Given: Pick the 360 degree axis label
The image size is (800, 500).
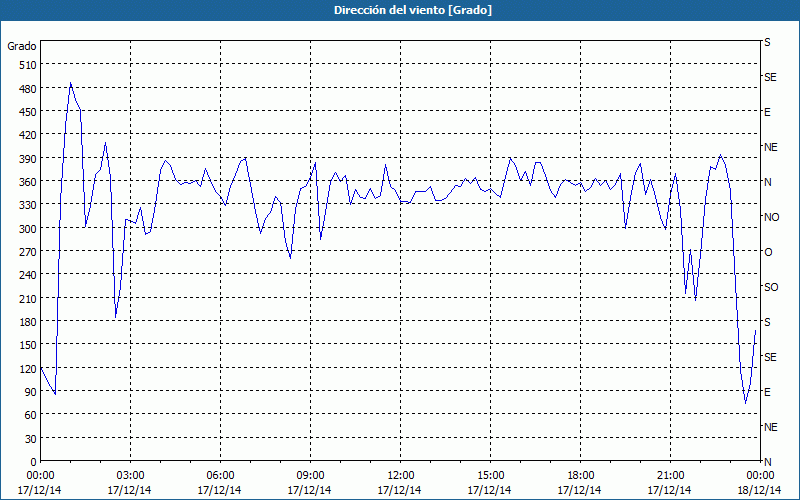Looking at the screenshot, I should tap(29, 182).
